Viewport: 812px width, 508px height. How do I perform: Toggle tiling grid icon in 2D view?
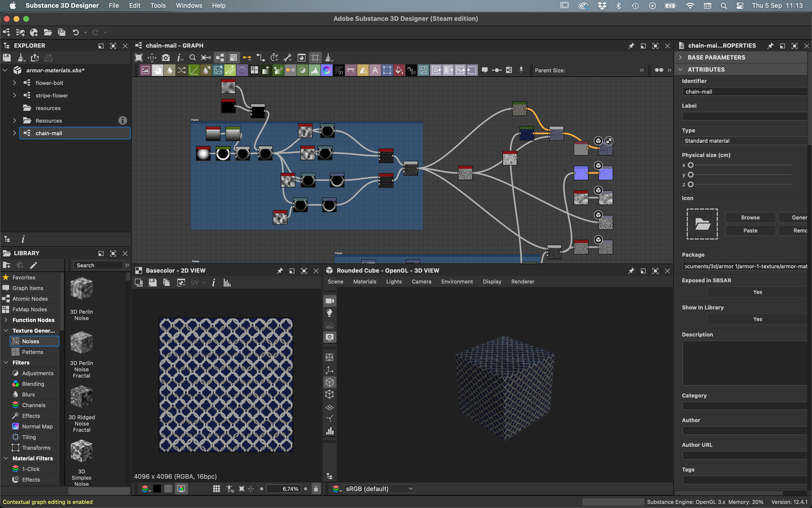click(x=217, y=489)
